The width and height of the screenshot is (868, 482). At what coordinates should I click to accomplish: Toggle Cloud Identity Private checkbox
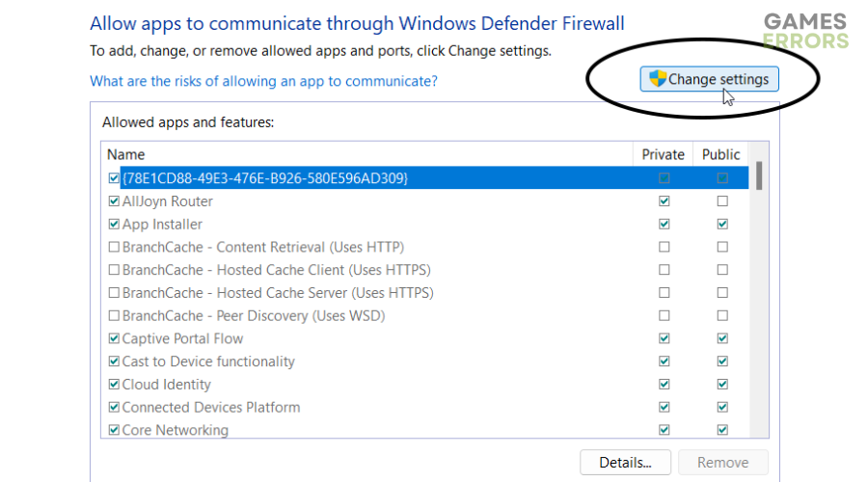665,385
